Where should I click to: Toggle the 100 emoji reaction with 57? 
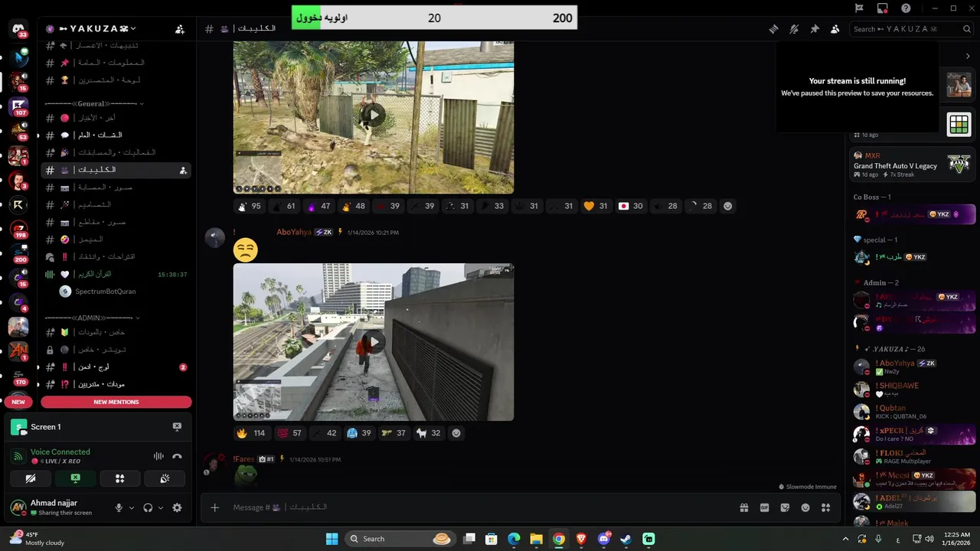pos(289,433)
